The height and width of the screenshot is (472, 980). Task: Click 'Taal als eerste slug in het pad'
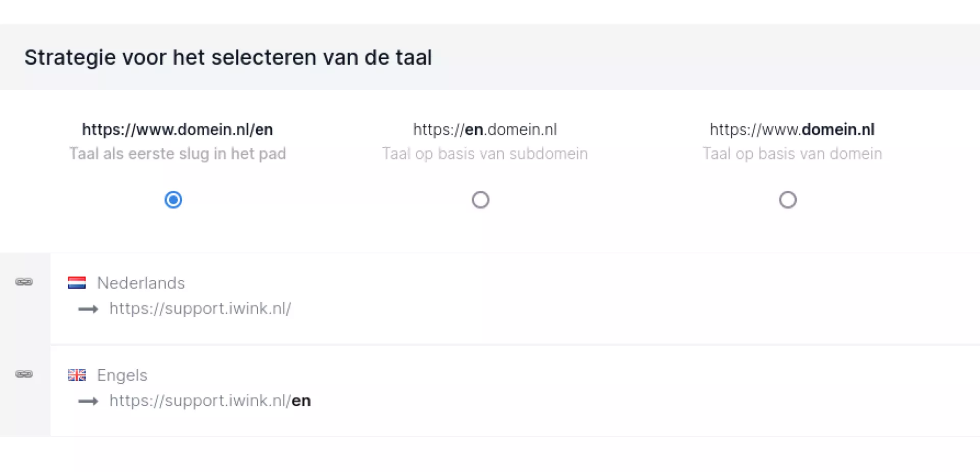click(178, 154)
